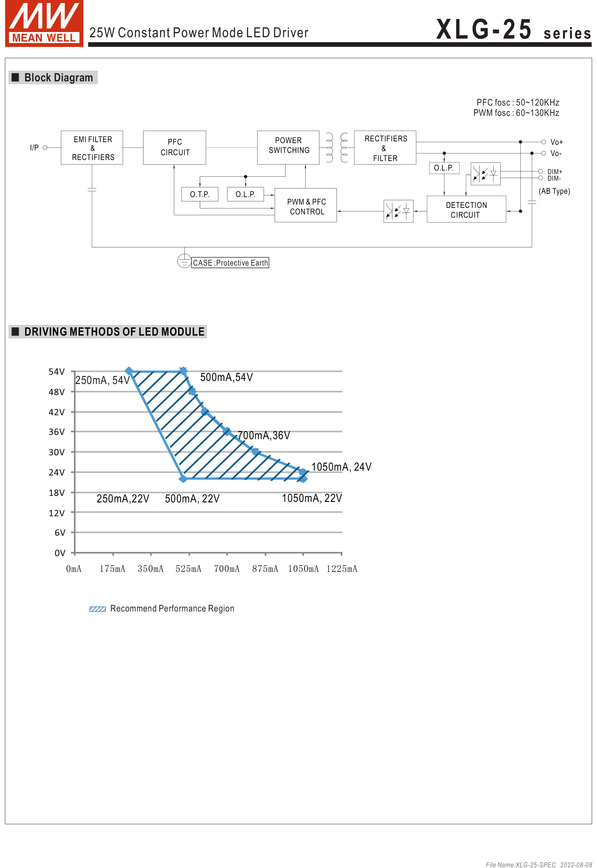Click the 500mA,54V label
Screen dimensions: 597x868
[227, 377]
